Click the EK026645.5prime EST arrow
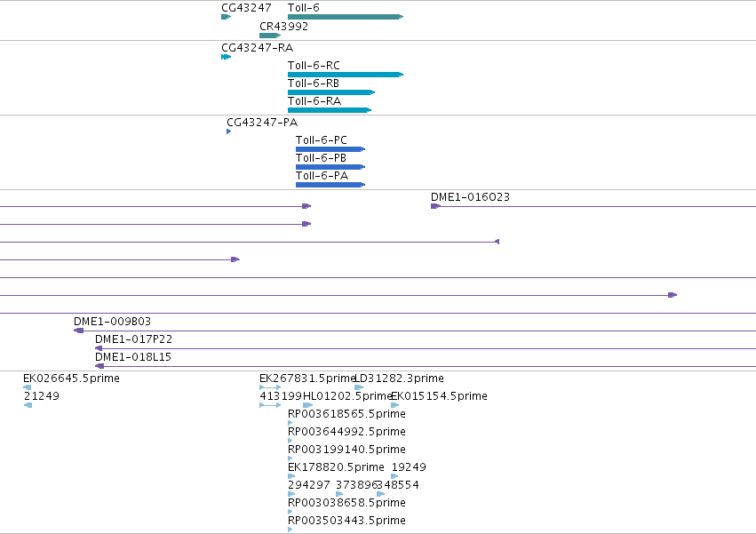This screenshot has width=756, height=534. (27, 387)
